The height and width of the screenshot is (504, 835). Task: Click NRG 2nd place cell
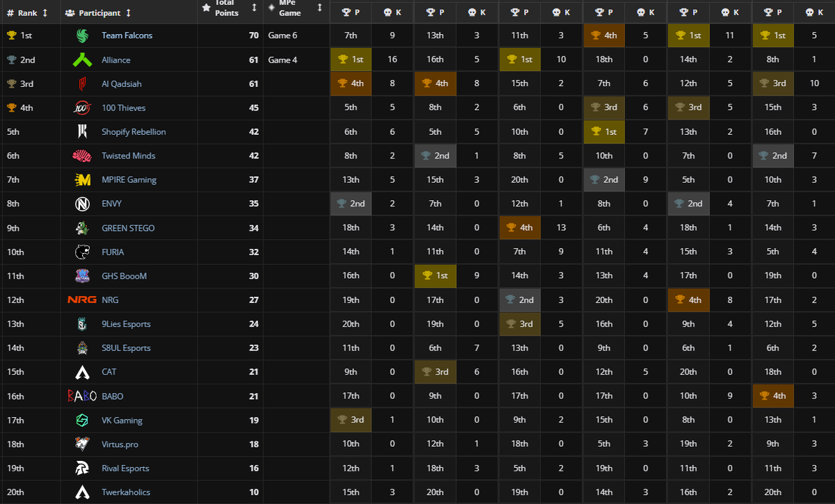click(x=520, y=300)
